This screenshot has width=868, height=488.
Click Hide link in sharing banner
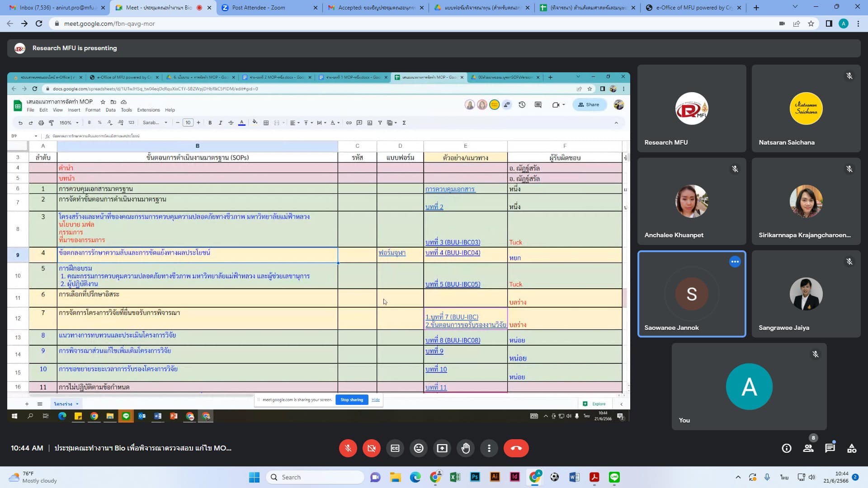click(376, 400)
